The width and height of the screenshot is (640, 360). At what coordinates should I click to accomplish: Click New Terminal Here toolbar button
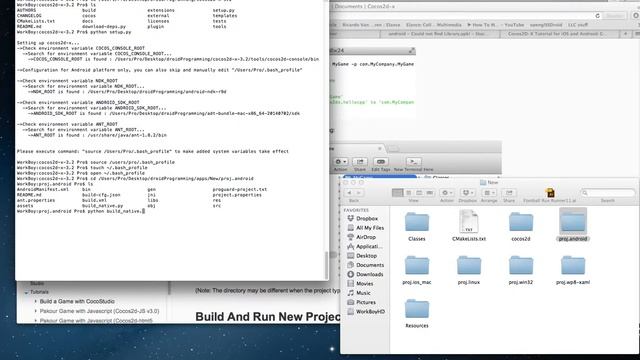point(413,162)
